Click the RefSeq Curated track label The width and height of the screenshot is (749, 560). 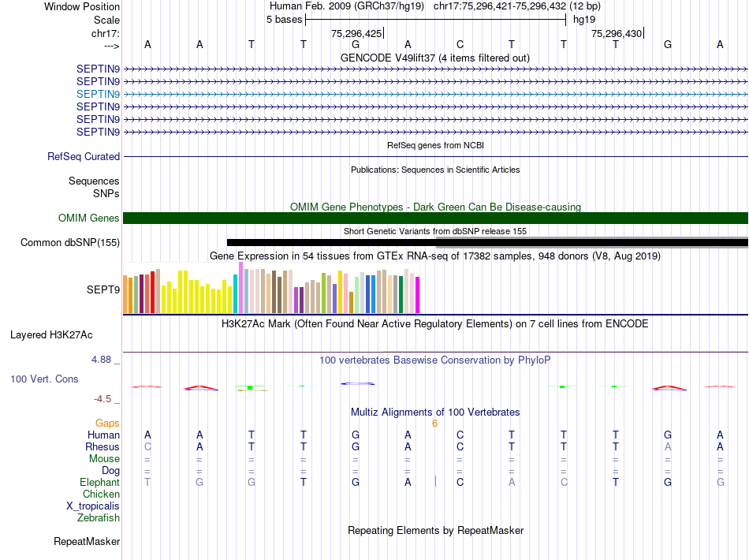click(x=84, y=157)
